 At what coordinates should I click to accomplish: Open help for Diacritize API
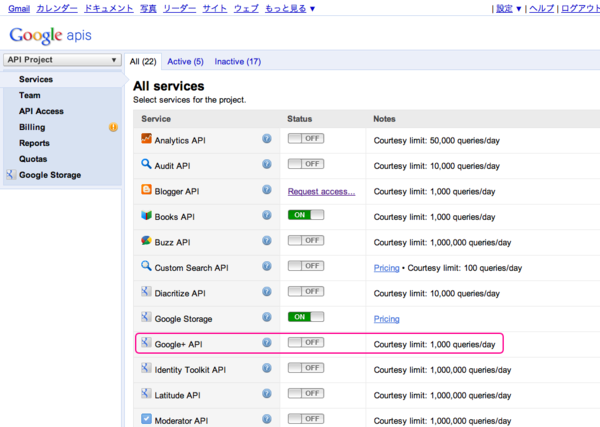coord(267,292)
